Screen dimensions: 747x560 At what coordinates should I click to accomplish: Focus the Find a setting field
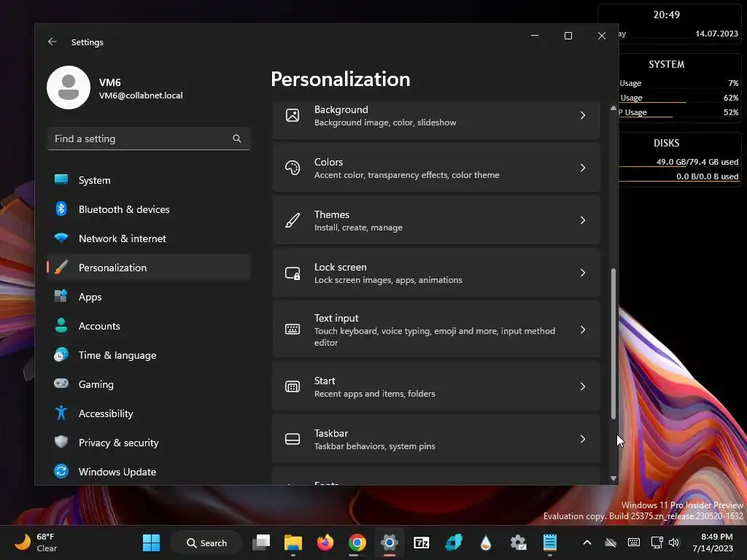[149, 139]
